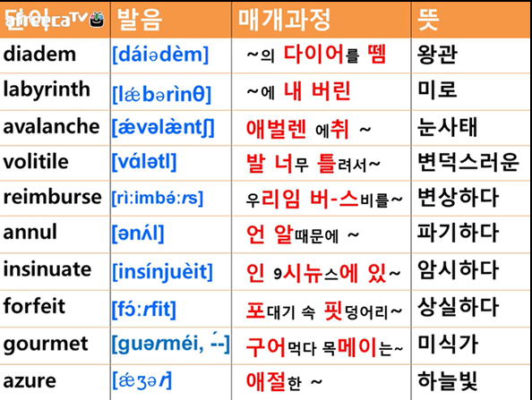Click the mnemonic 발 너무 틀려서~
The height and width of the screenshot is (400, 532).
tap(313, 164)
